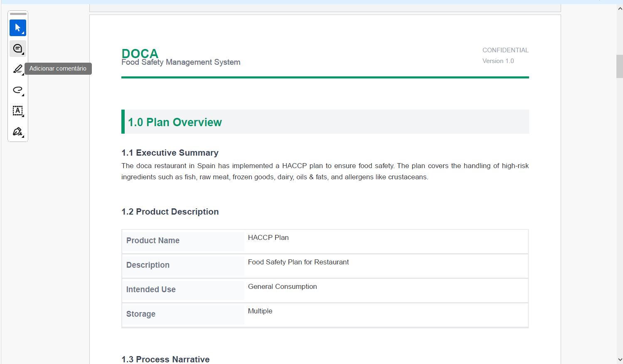
Task: Click the CONFIDENTIAL label
Action: 505,50
